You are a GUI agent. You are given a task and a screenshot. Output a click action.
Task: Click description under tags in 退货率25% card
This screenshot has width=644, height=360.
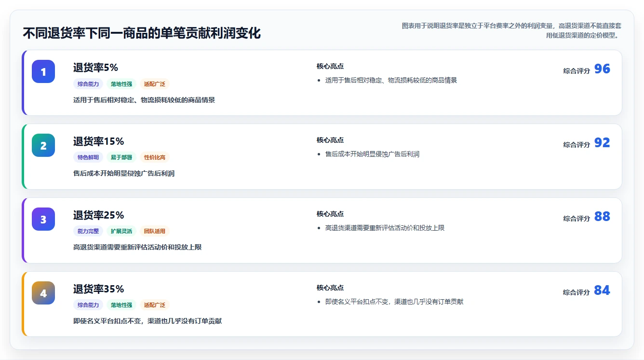[137, 248]
